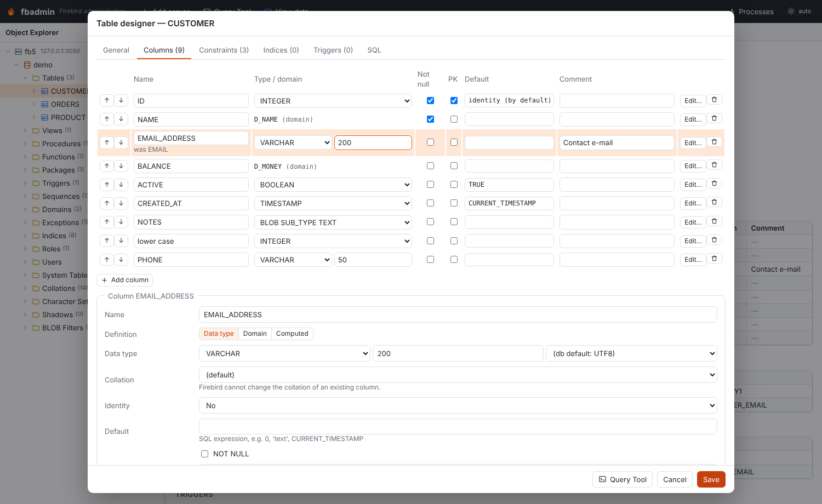Screen dimensions: 822x504
Task: Open type dropdown for NOTES column
Action: tap(333, 222)
